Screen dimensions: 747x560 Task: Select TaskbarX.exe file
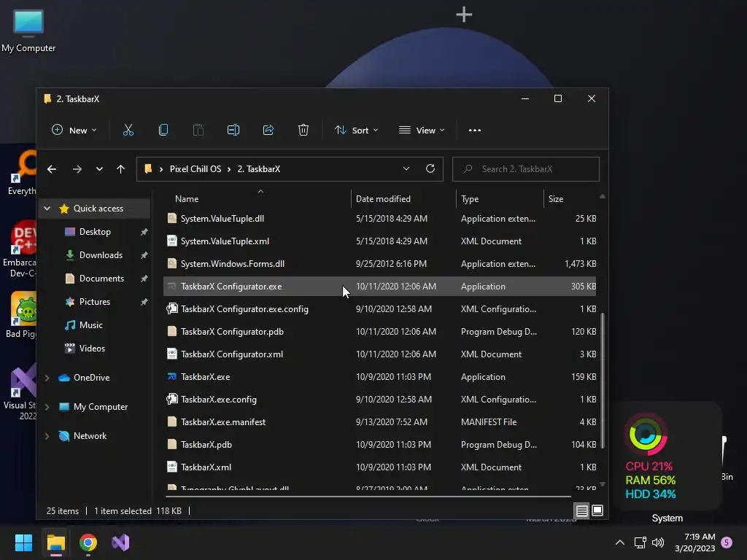pyautogui.click(x=379, y=377)
